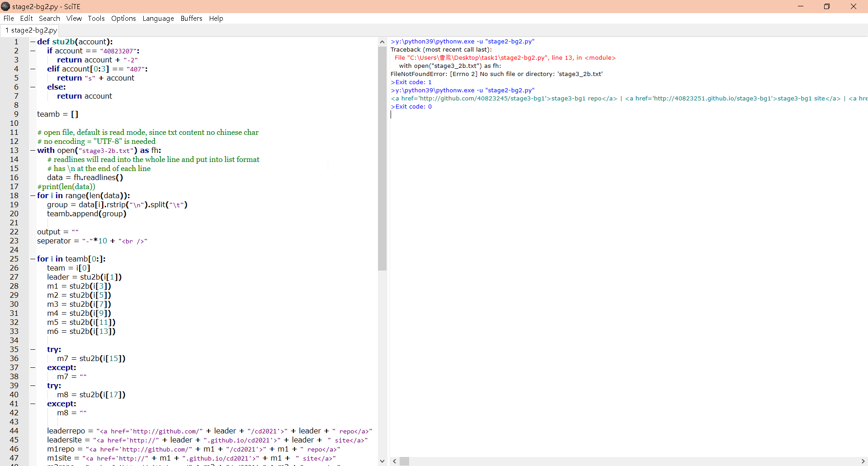This screenshot has height=466, width=868.
Task: Click line number 22 in the margin
Action: 14,232
